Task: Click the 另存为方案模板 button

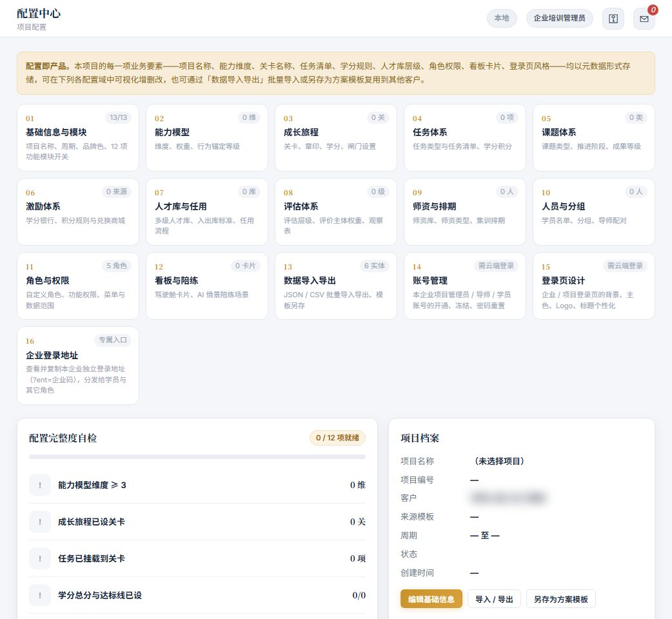Action: click(560, 599)
